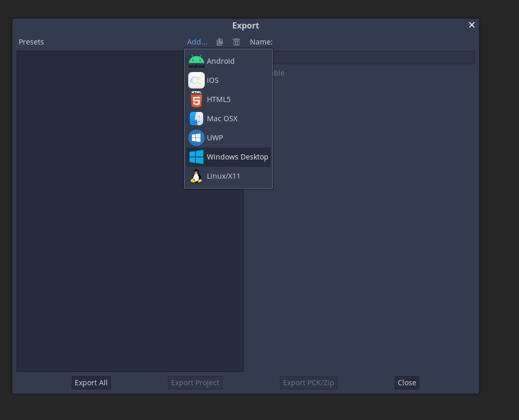Image resolution: width=519 pixels, height=420 pixels.
Task: Duplicate the selected preset icon
Action: pyautogui.click(x=220, y=42)
